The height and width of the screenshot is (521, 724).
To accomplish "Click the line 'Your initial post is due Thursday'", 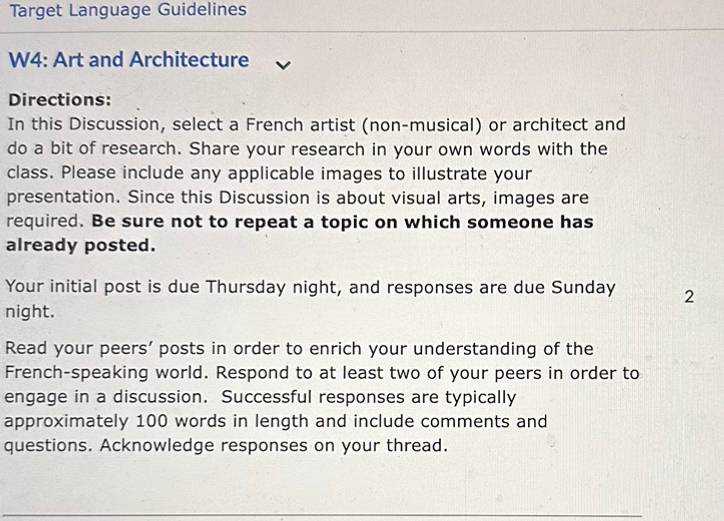I will (310, 287).
